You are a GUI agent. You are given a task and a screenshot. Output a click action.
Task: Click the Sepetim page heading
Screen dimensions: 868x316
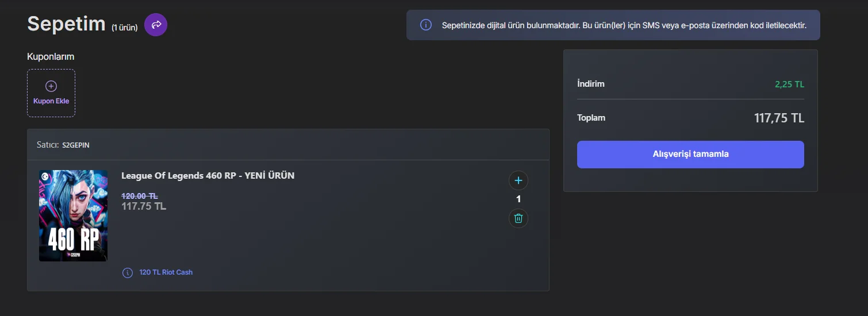66,24
